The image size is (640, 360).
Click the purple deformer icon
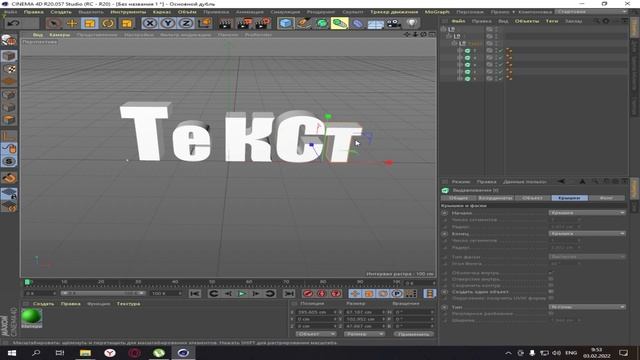point(358,23)
